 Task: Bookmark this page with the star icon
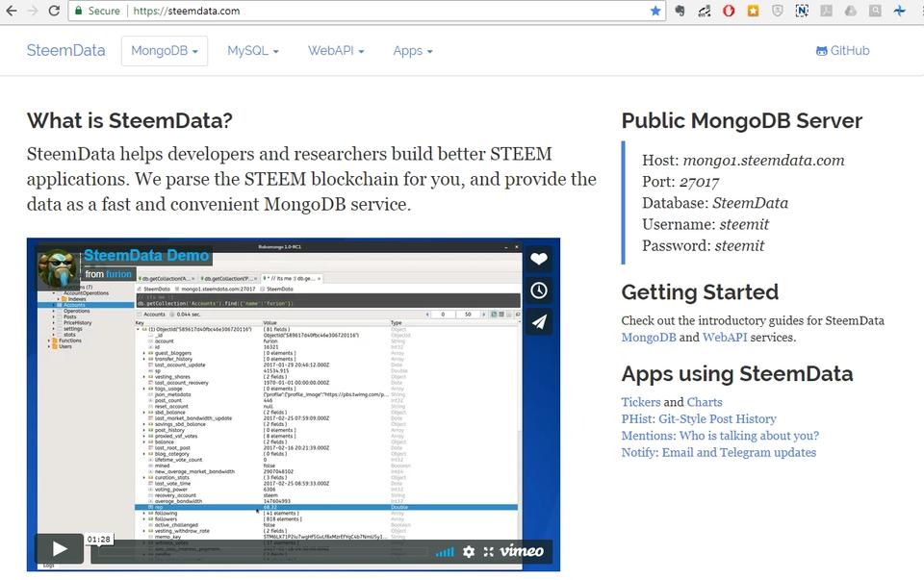coord(655,11)
